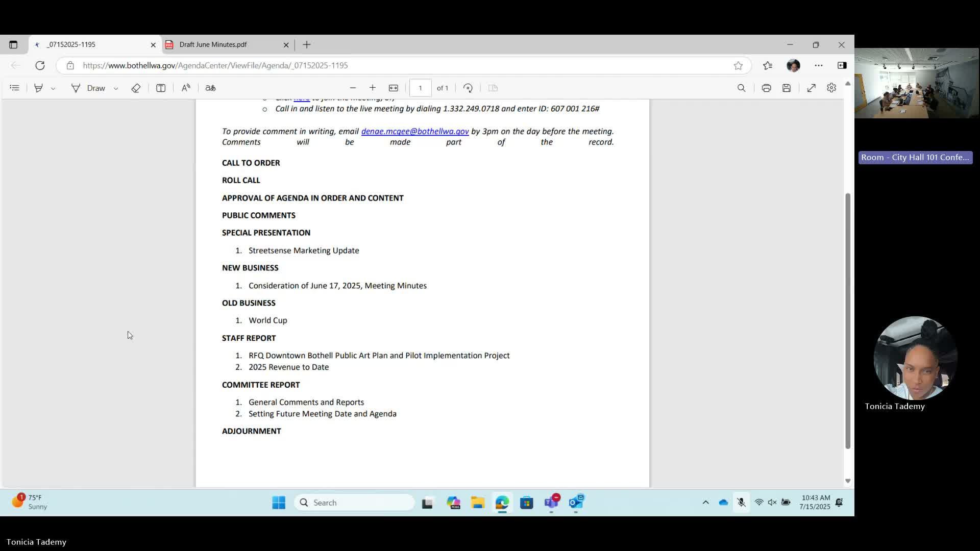The height and width of the screenshot is (551, 980).
Task: Click the PDF vertical scrollbar thumb
Action: [848, 321]
